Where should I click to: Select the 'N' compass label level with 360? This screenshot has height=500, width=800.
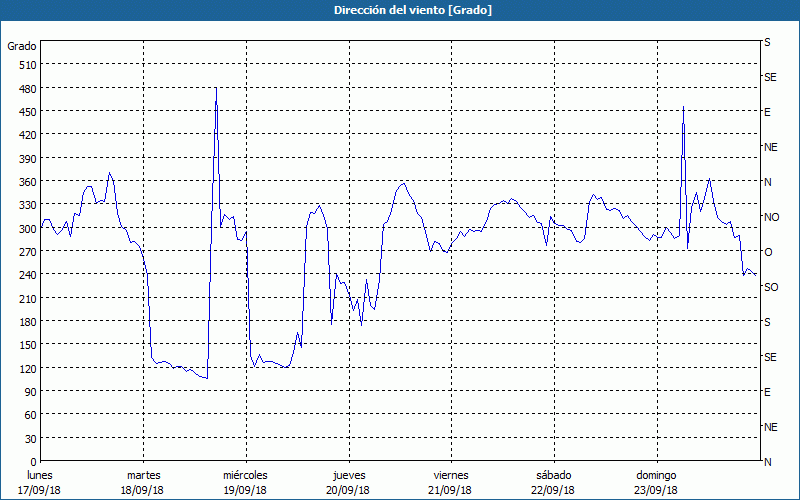tap(768, 183)
